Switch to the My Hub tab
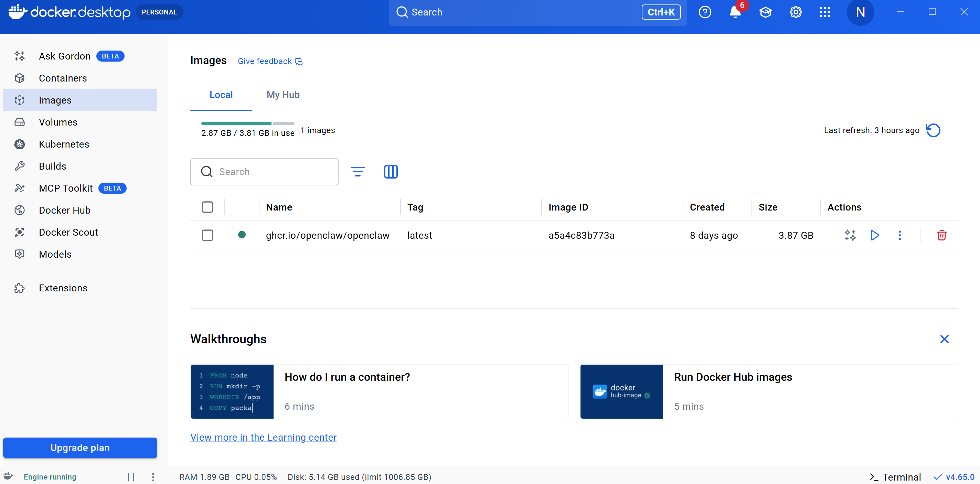This screenshot has width=980, height=484. 283,95
